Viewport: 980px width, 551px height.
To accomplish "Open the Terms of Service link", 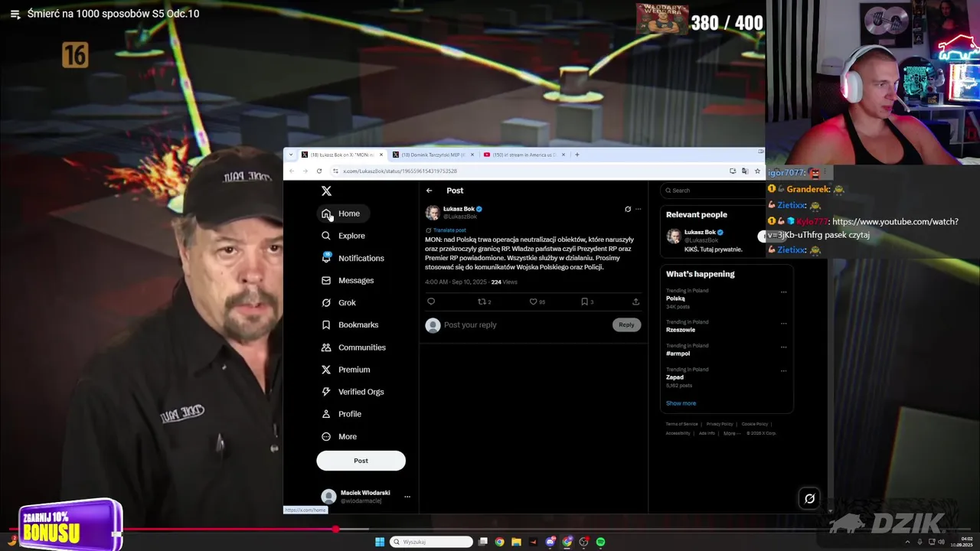I will (x=681, y=424).
